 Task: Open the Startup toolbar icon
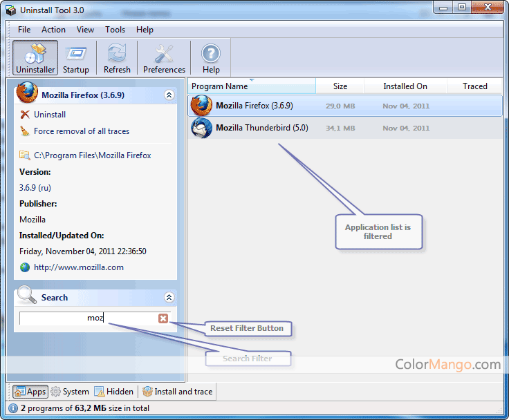(76, 58)
